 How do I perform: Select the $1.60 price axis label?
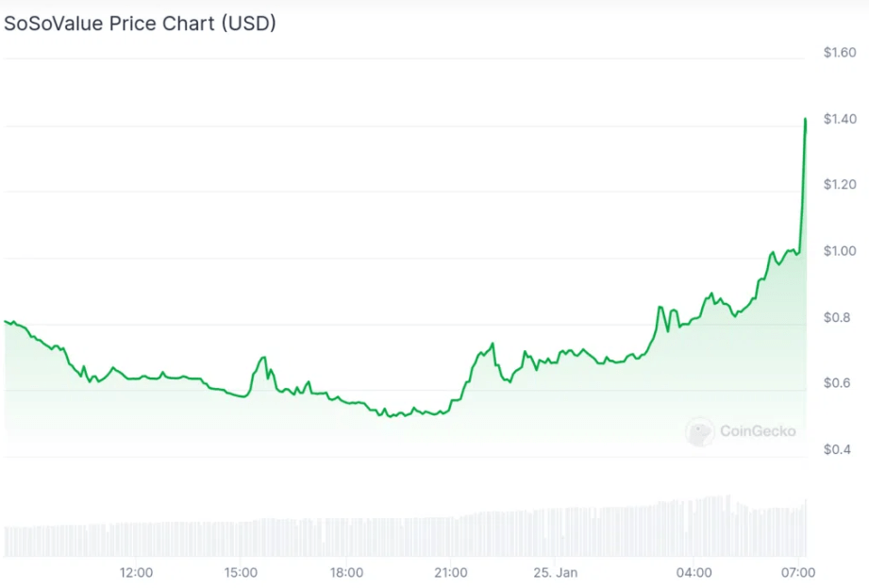click(839, 53)
